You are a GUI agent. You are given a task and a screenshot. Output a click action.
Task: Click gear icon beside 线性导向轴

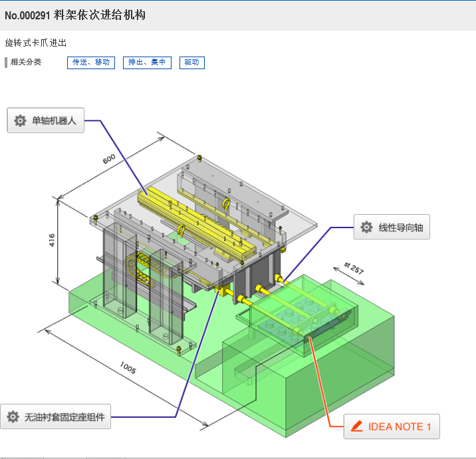(x=366, y=228)
